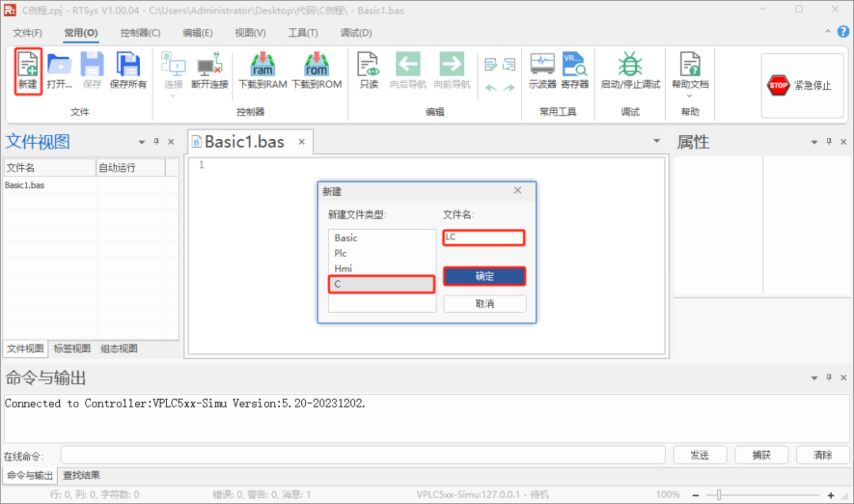
Task: Click the comment edit icon in 编辑 group
Action: coord(491,65)
